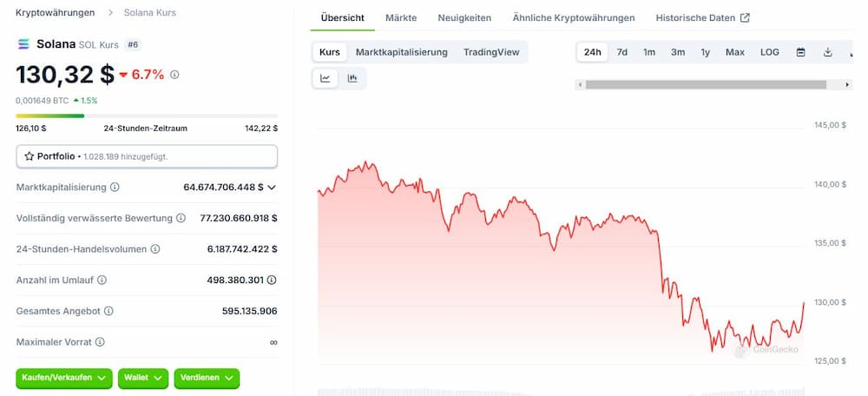Open the calendar date range picker
This screenshot has height=396, width=868.
click(x=800, y=52)
